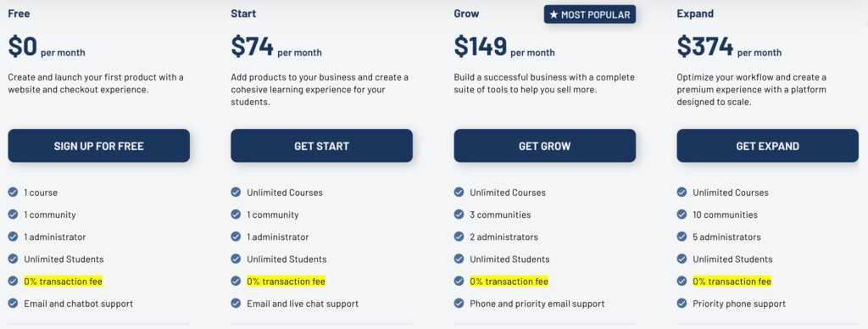
Task: Click checkmark beside 'Email and chatbot support'
Action: (13, 304)
